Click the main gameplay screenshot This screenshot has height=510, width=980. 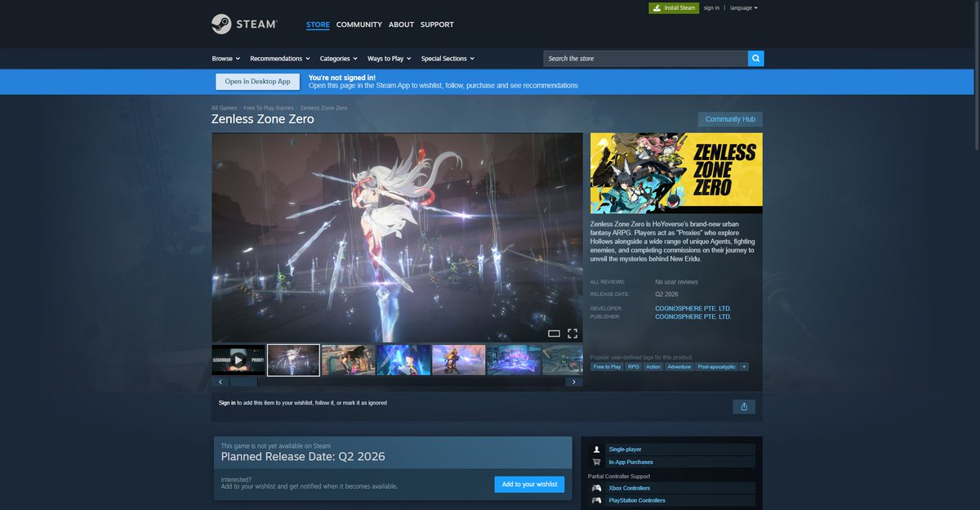[397, 237]
